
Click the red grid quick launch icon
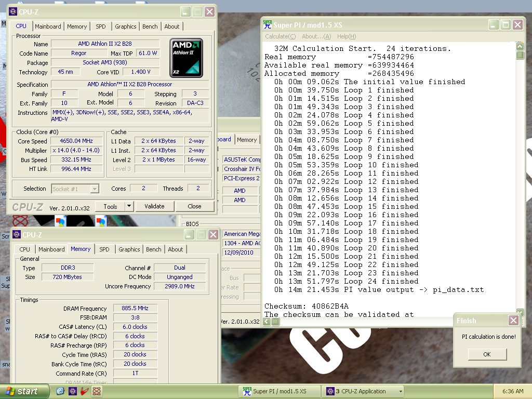[97, 391]
